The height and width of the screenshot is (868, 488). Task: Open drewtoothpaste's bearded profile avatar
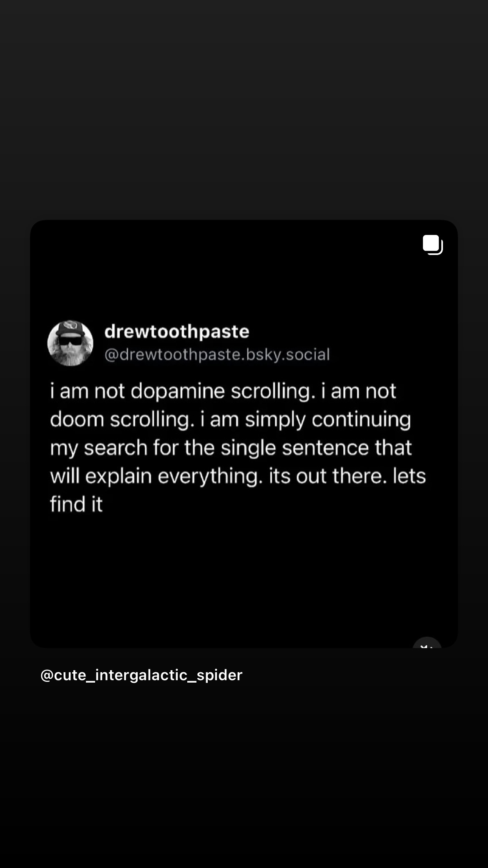70,343
